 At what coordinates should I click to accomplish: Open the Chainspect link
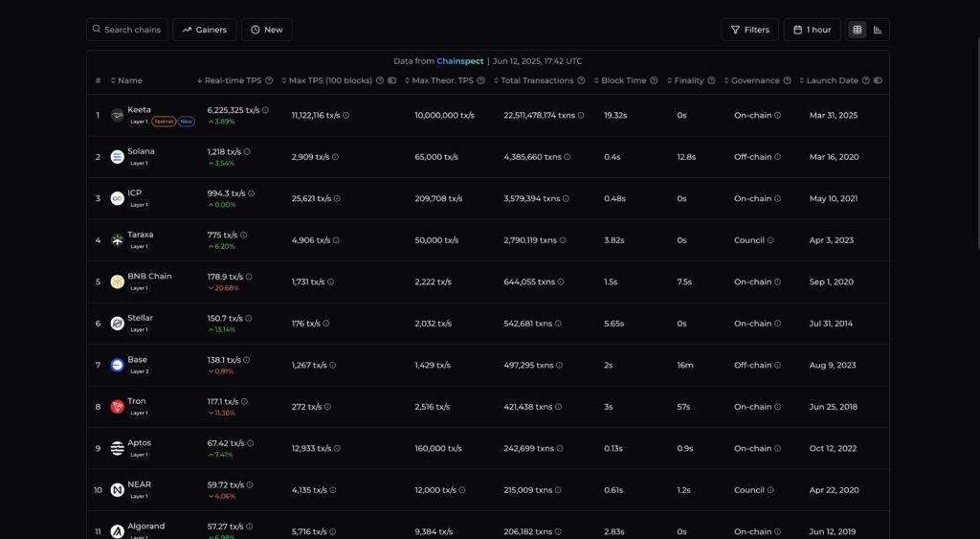tap(459, 60)
